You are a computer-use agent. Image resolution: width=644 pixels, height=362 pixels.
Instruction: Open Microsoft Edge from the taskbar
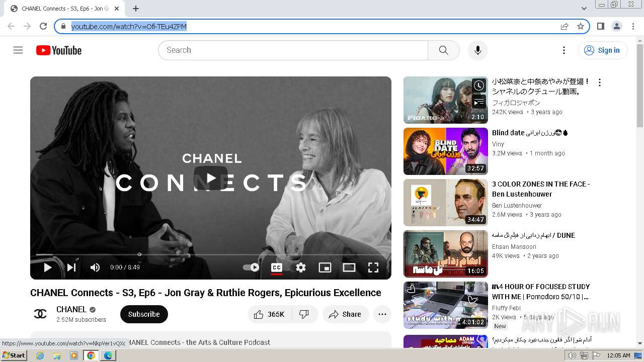pos(108,355)
